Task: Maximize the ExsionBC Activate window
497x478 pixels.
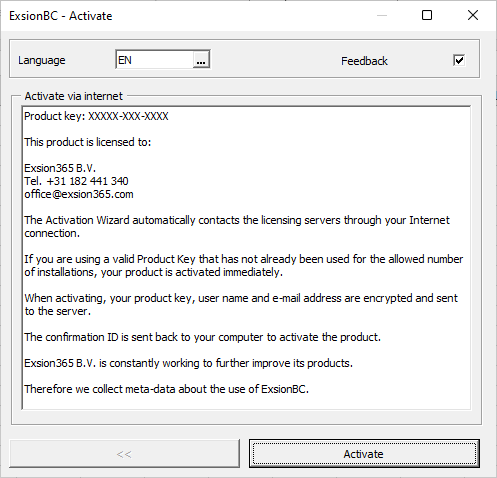Action: tap(427, 15)
